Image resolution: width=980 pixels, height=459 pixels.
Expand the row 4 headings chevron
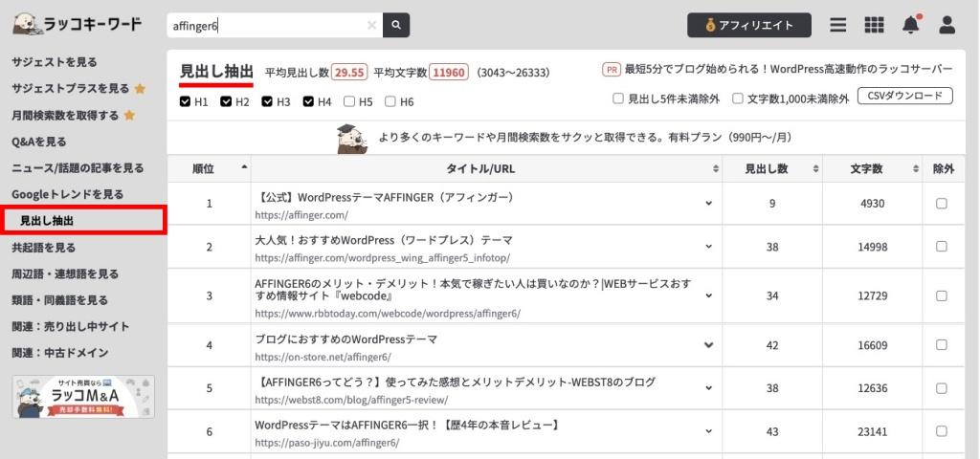pyautogui.click(x=709, y=344)
